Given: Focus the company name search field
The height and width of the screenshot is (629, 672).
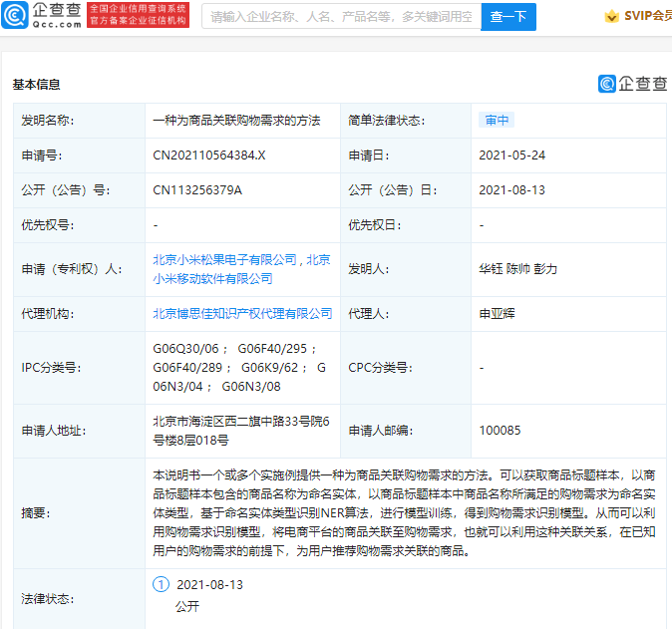Looking at the screenshot, I should [x=341, y=17].
